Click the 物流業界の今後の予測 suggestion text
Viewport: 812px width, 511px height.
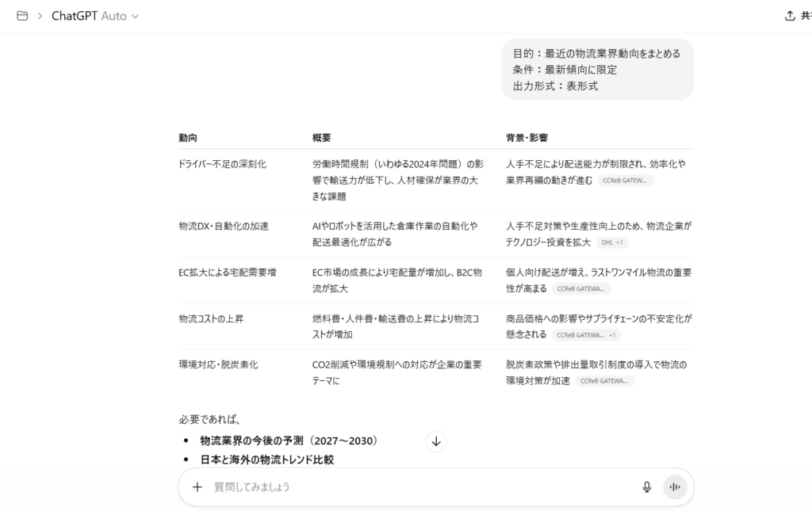289,440
